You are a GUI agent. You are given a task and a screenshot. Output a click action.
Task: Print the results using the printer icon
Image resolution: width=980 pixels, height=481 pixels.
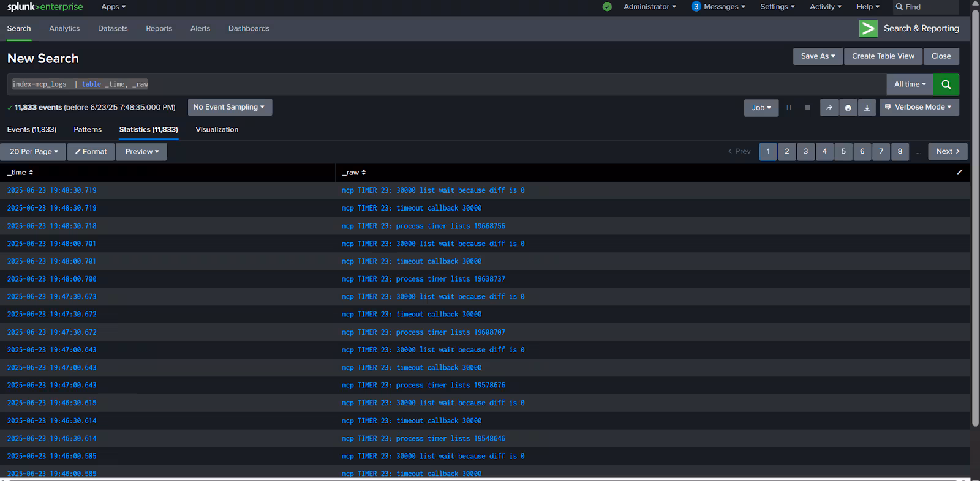(848, 108)
